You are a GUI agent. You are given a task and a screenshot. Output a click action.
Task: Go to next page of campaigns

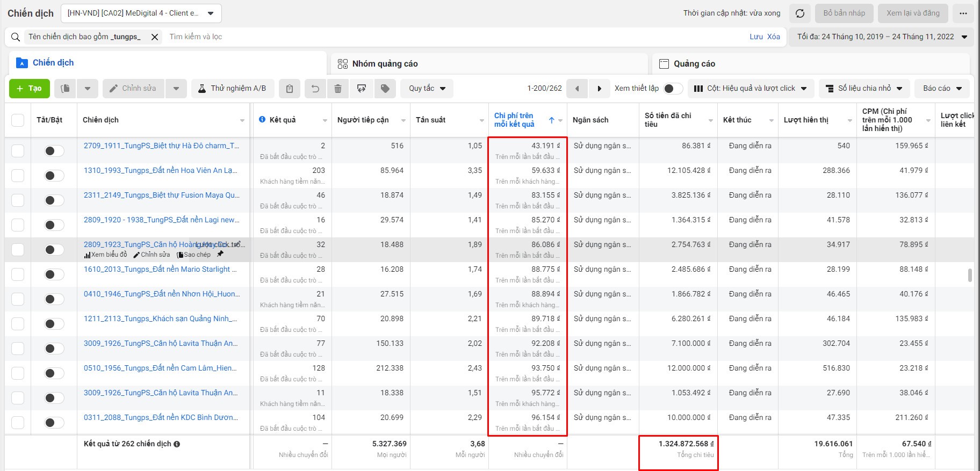point(599,89)
